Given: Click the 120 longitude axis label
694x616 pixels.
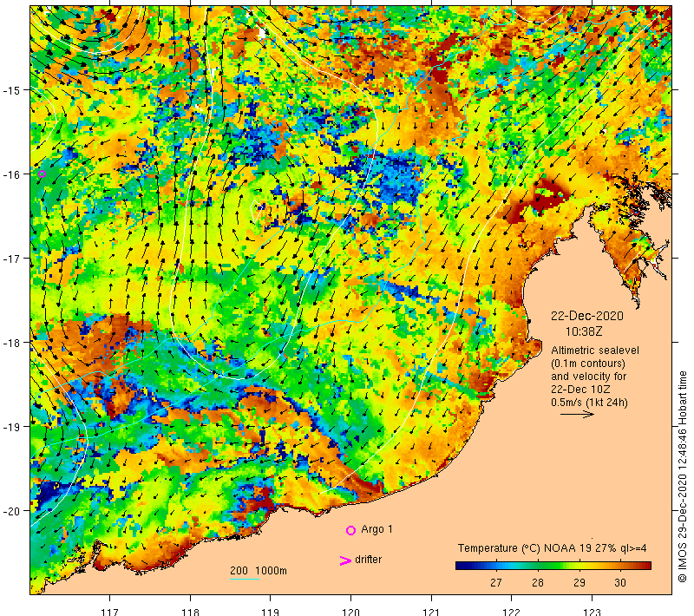Looking at the screenshot, I should [351, 612].
